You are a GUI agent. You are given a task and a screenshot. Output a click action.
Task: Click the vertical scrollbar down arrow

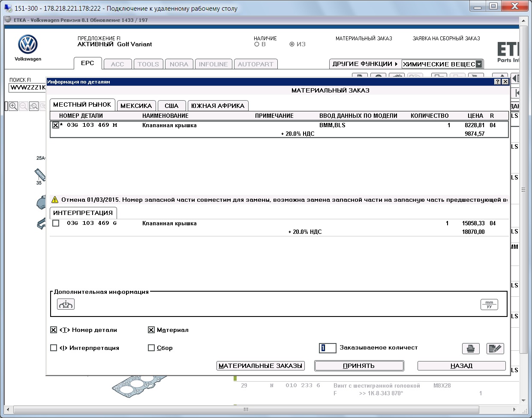coord(523,401)
